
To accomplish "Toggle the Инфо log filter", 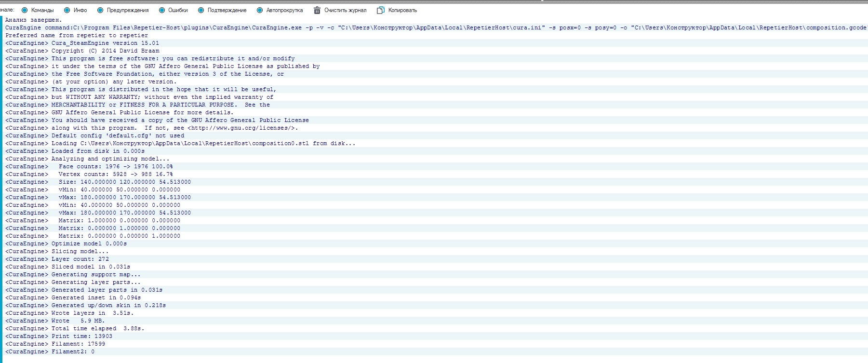I will click(x=67, y=10).
